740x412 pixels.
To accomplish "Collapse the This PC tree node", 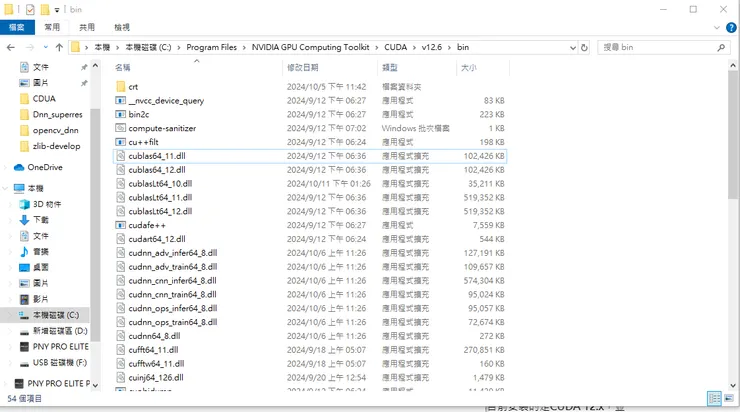I will [x=5, y=188].
